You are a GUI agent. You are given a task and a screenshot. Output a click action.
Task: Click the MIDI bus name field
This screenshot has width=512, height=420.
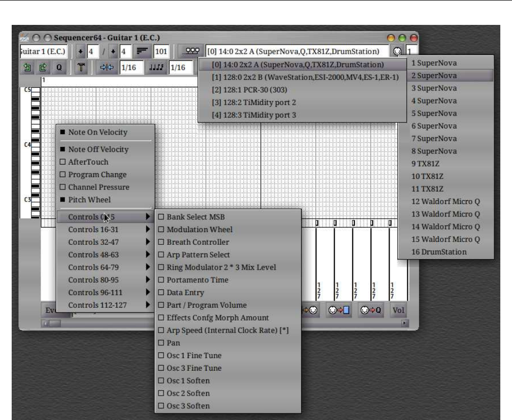click(297, 51)
